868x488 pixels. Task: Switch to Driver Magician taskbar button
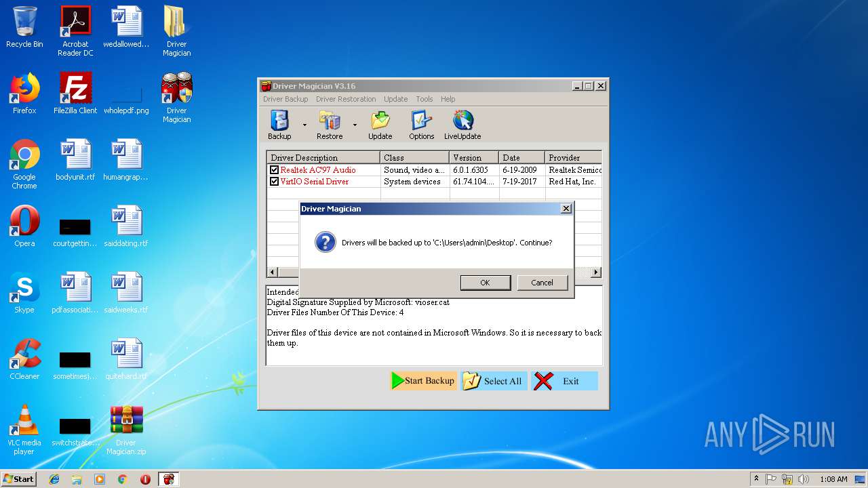pyautogui.click(x=168, y=479)
